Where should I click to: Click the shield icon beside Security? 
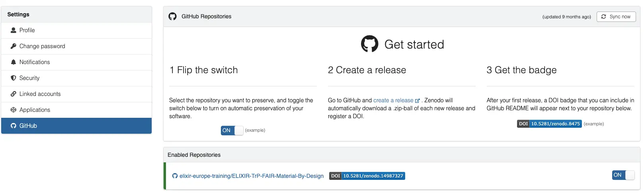[14, 78]
